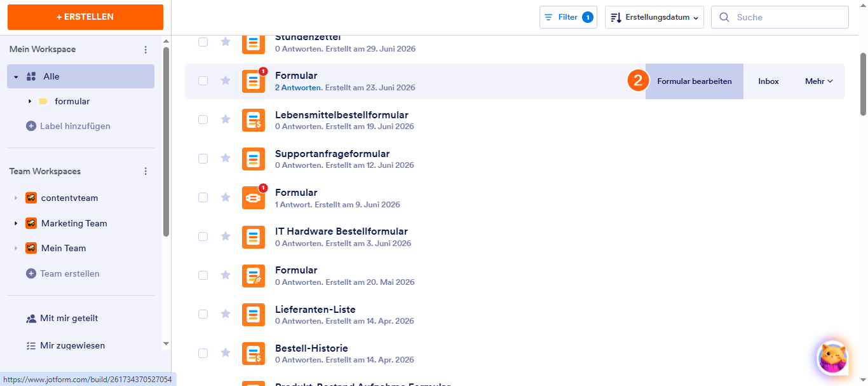Image resolution: width=868 pixels, height=386 pixels.
Task: Click the form icon of Formular created 23. Juni
Action: point(254,81)
